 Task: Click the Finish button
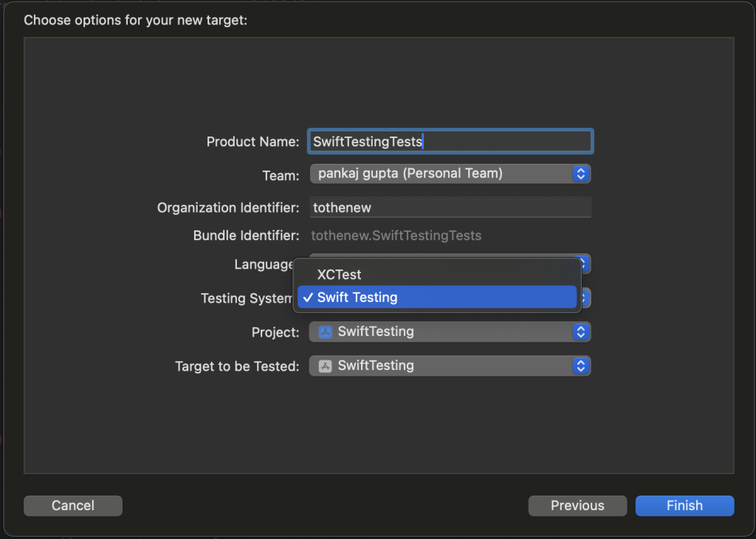684,506
